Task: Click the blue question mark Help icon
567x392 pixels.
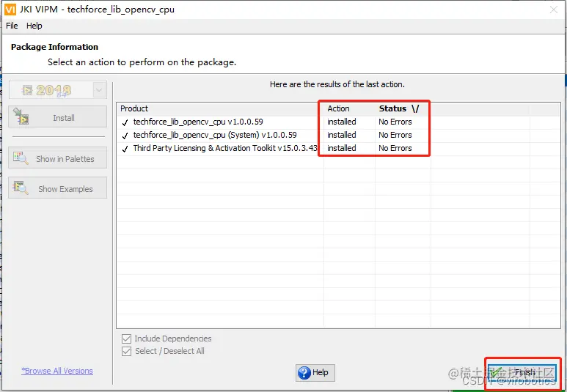Action: 304,373
